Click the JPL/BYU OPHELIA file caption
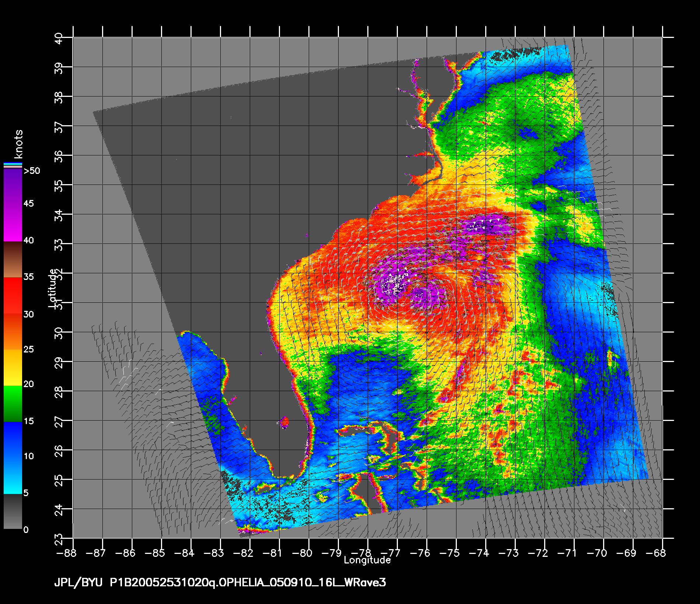This screenshot has height=604, width=700. 220,583
